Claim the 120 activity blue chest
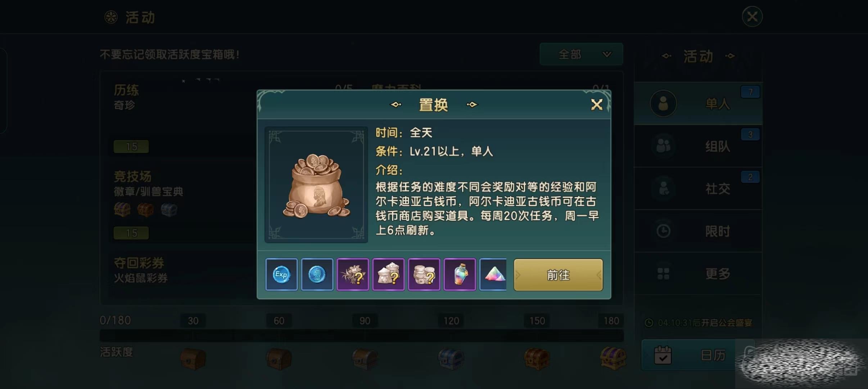This screenshot has height=389, width=868. [x=451, y=359]
